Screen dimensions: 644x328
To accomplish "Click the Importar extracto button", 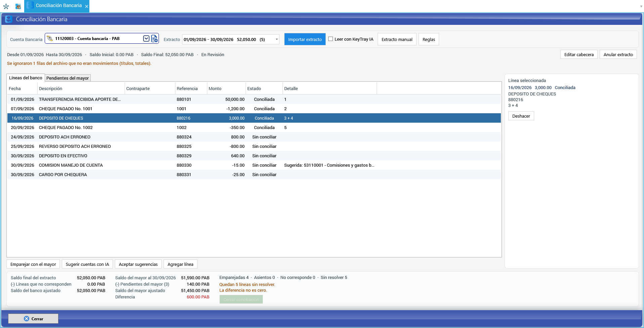I will [x=305, y=39].
